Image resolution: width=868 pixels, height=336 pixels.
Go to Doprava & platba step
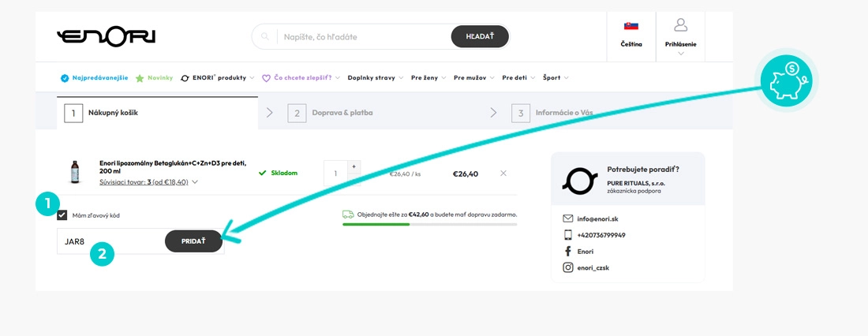pos(330,113)
